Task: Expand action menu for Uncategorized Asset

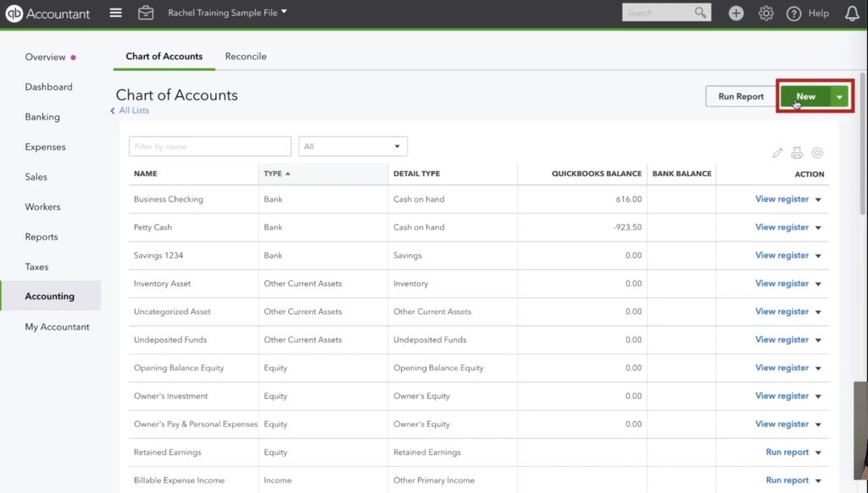Action: coord(818,312)
